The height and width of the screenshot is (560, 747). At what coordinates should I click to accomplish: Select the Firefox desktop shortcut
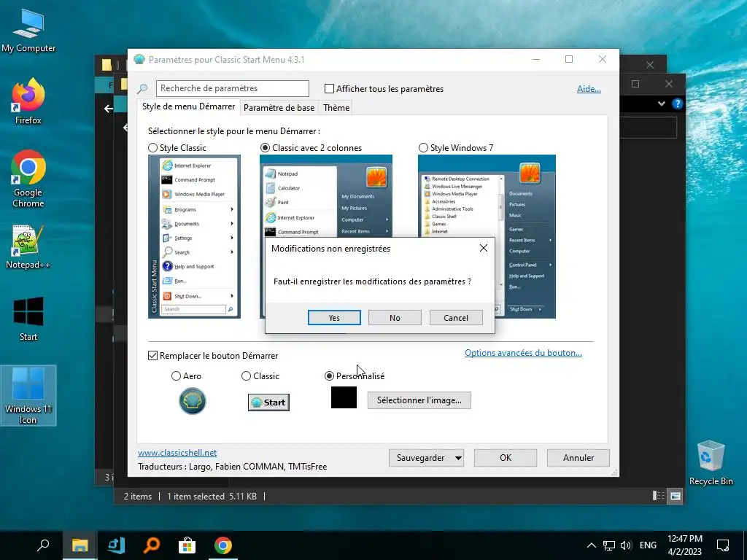(28, 102)
